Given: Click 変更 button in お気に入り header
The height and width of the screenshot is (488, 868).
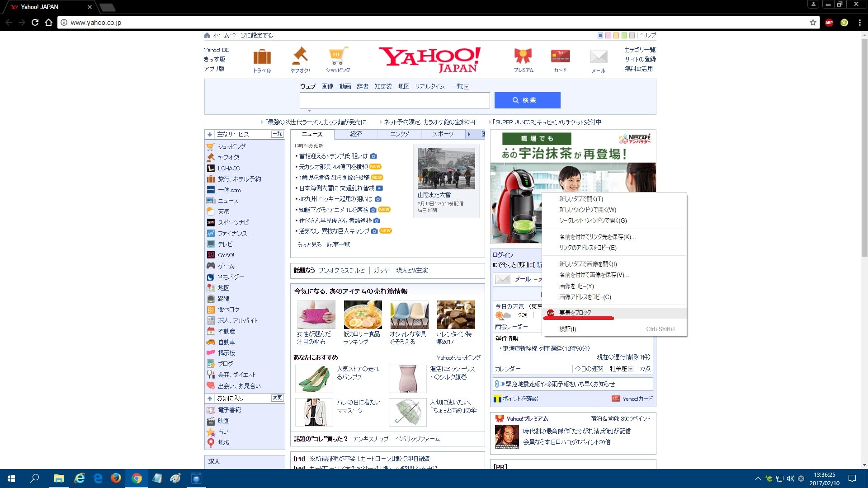Looking at the screenshot, I should click(277, 398).
